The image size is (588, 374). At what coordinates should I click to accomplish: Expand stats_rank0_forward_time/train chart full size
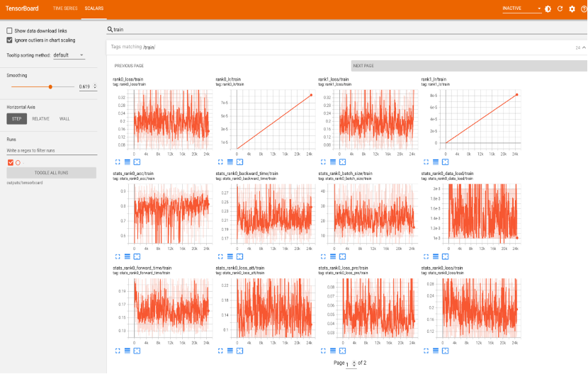coord(118,351)
